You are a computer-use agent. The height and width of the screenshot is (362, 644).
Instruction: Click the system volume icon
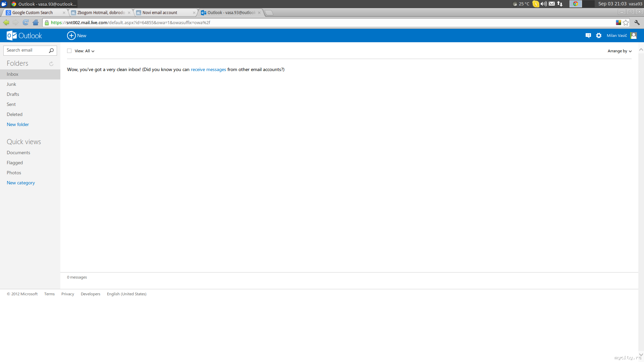tap(544, 4)
